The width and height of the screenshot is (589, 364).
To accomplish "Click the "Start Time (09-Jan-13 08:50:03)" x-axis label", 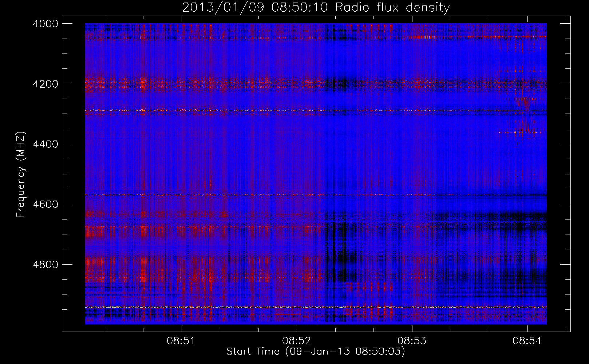I will pyautogui.click(x=316, y=352).
